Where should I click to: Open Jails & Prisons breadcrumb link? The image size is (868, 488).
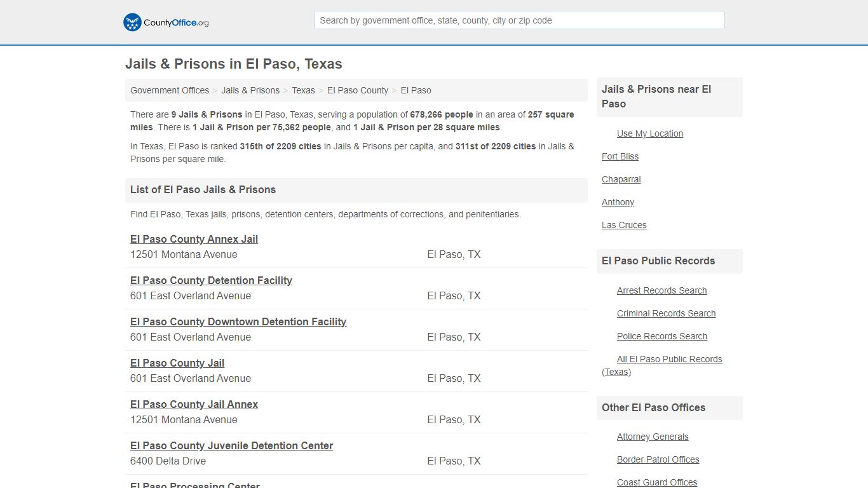point(250,90)
